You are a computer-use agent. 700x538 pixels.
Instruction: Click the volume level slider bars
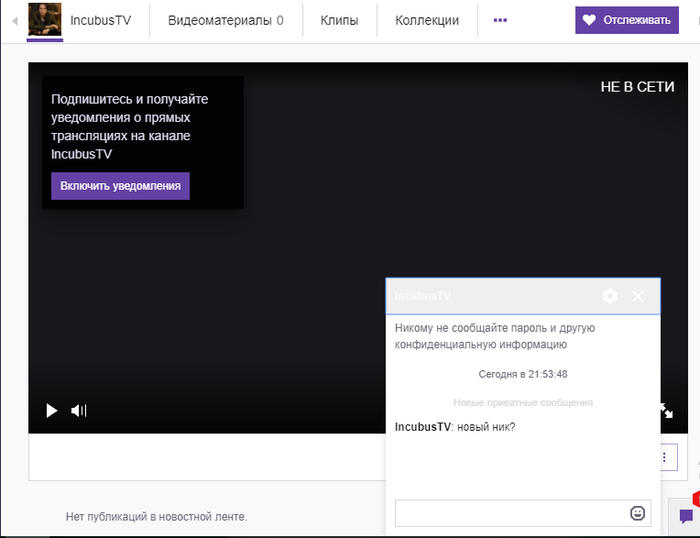point(84,410)
